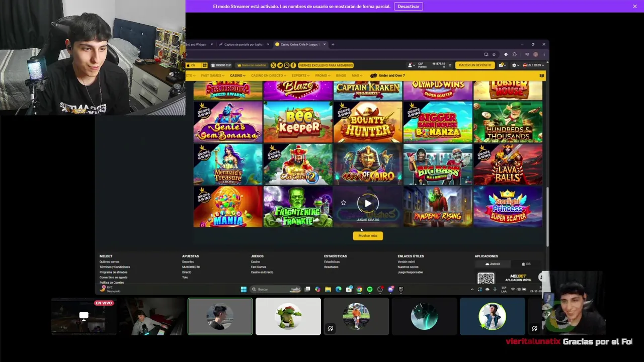Refresh the account balance icon
This screenshot has height=362, width=644.
coord(450,65)
